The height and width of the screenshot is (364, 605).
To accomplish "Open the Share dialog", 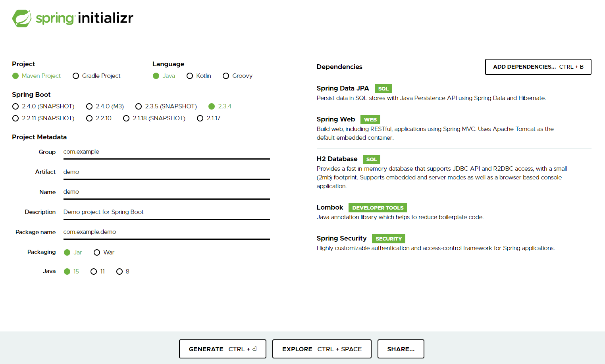I will [401, 349].
